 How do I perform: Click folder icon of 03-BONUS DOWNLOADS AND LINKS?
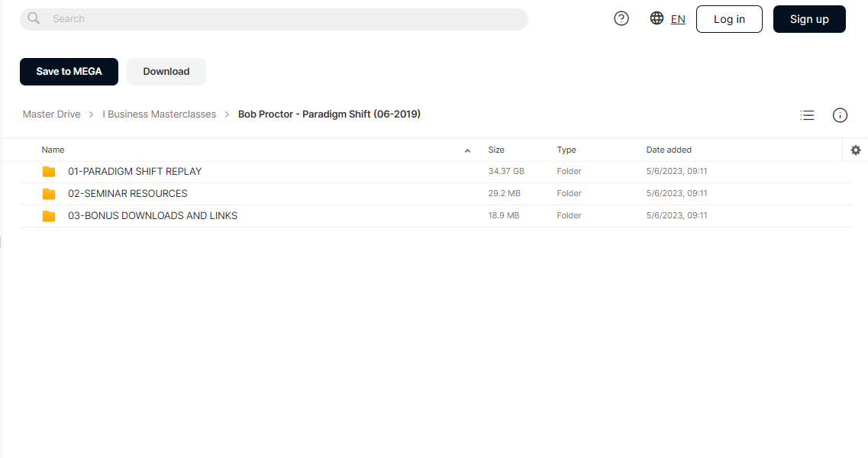[49, 216]
